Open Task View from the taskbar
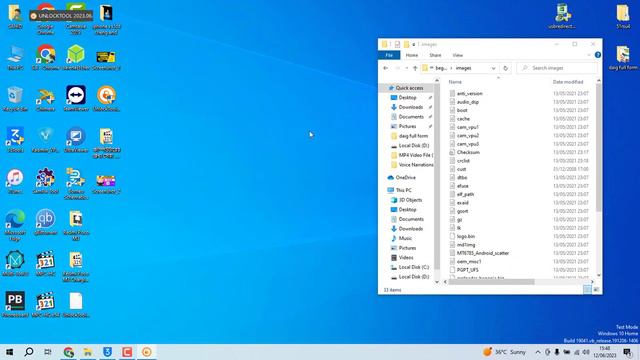Screen dimensions: 640x360 [48, 352]
